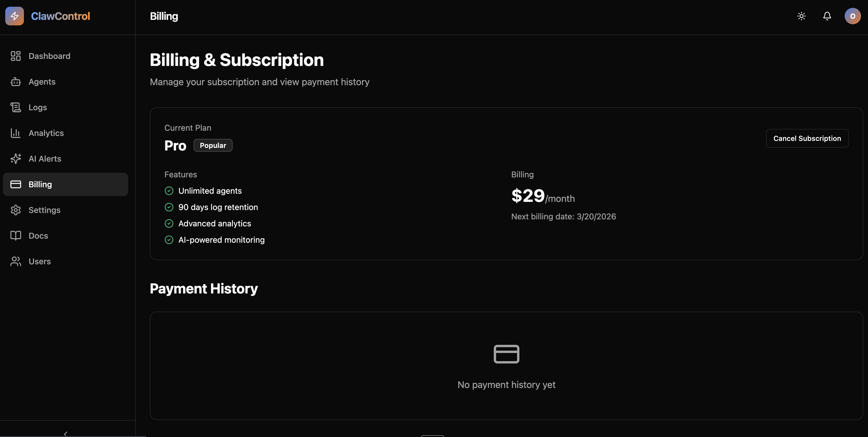Open the Docs menu item
The image size is (868, 437).
coord(38,236)
